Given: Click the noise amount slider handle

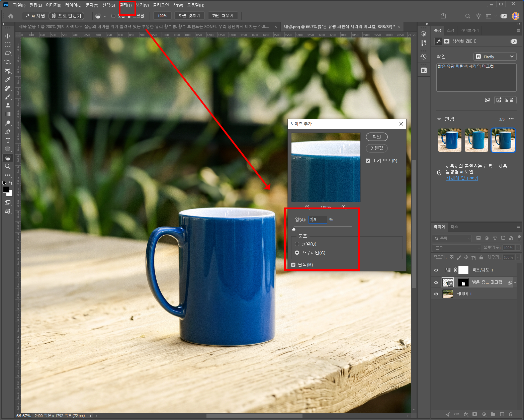Looking at the screenshot, I should [294, 229].
